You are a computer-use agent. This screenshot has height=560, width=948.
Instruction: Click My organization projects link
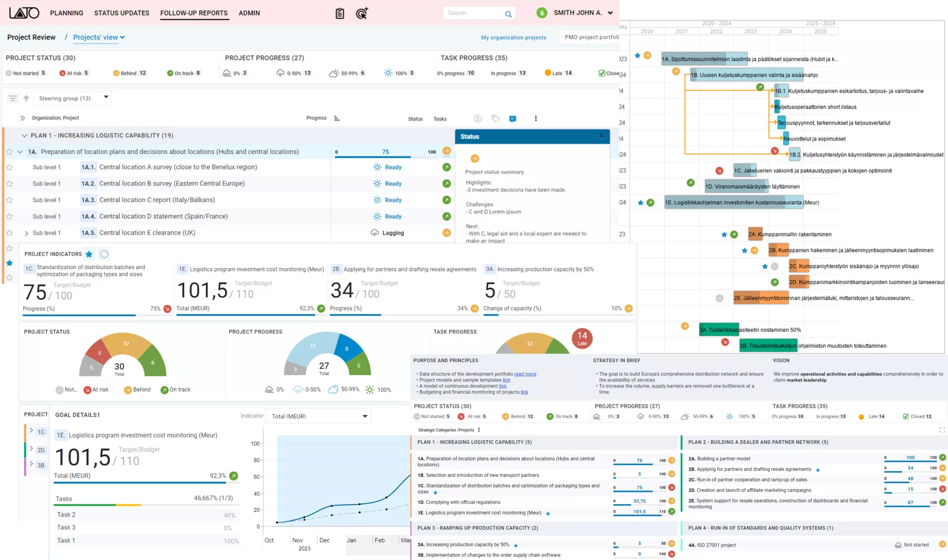coord(513,37)
